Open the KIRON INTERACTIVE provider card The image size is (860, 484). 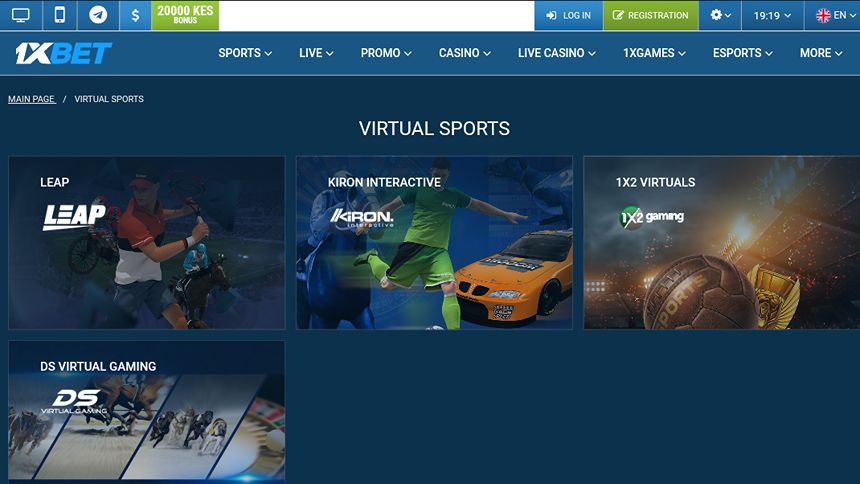(434, 243)
